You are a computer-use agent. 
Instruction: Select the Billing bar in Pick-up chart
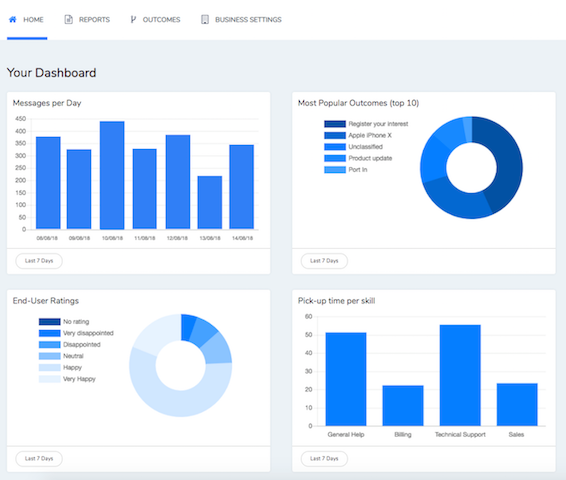pyautogui.click(x=403, y=406)
